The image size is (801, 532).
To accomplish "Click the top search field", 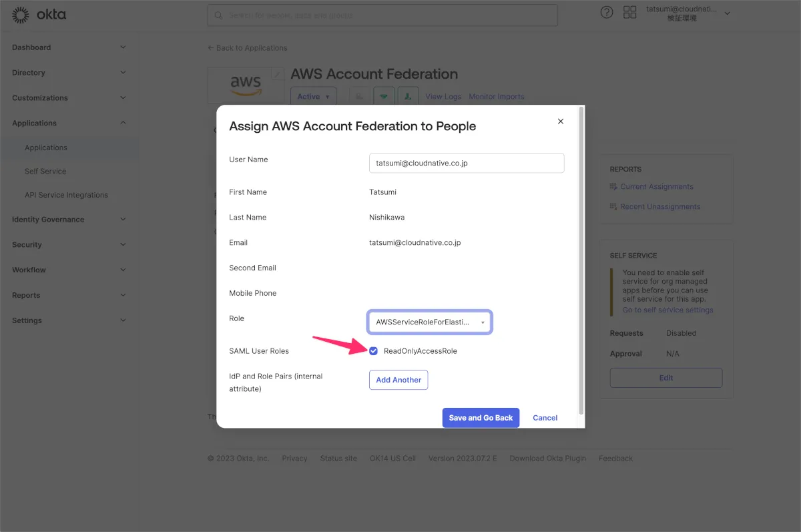I will tap(382, 15).
